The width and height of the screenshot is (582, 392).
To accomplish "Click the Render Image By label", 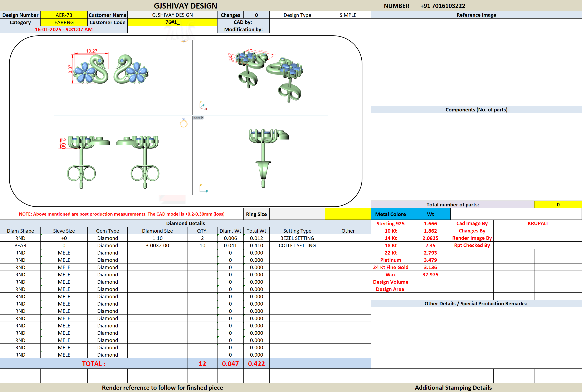I will click(472, 238).
